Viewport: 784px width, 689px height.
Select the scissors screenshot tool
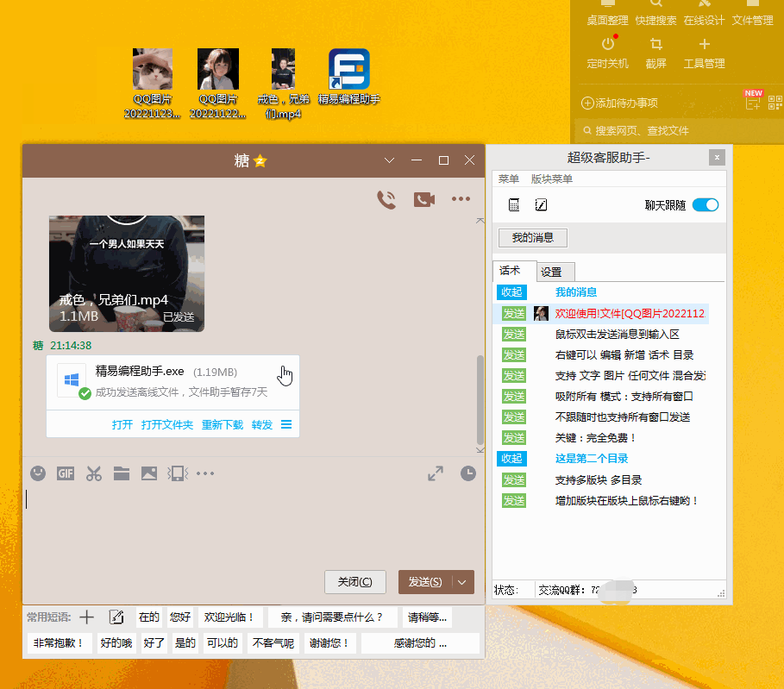coord(94,473)
